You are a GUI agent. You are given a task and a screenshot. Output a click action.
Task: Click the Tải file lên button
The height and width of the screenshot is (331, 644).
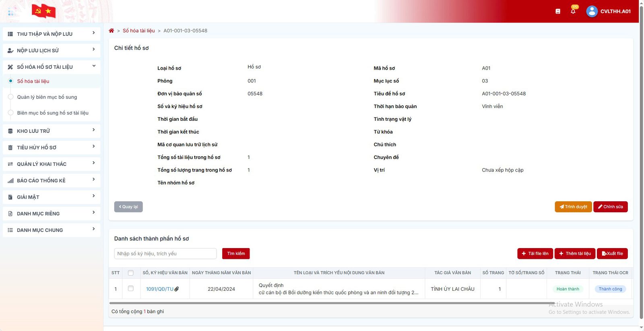click(535, 254)
